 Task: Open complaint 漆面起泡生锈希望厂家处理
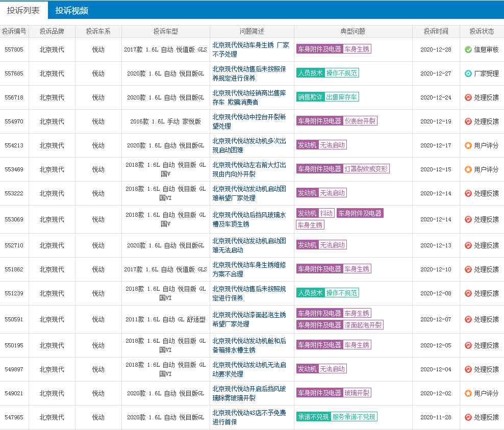click(x=249, y=319)
